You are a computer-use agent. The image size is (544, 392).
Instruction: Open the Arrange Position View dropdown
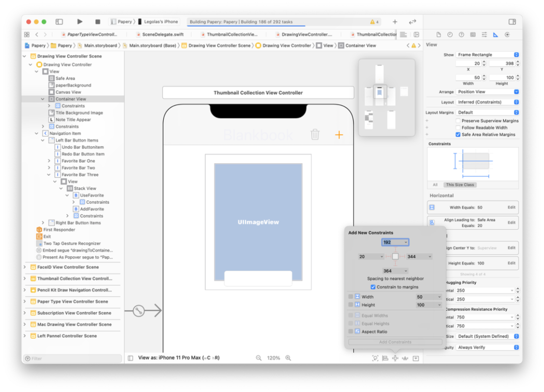(487, 92)
